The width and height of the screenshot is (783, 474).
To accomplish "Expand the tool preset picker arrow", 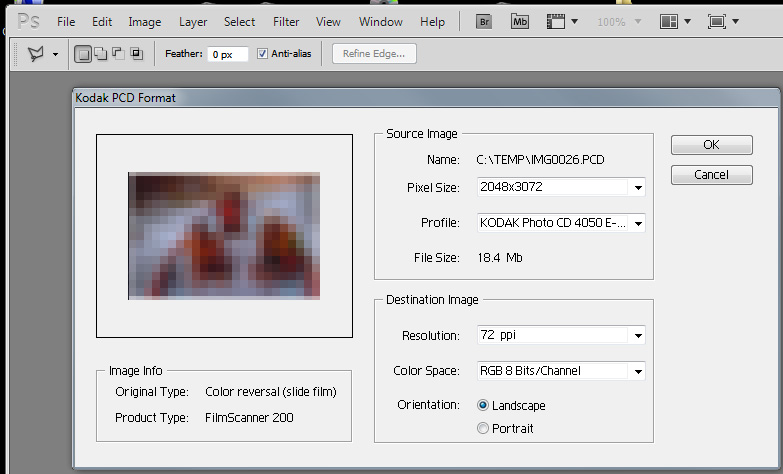I will [55, 54].
